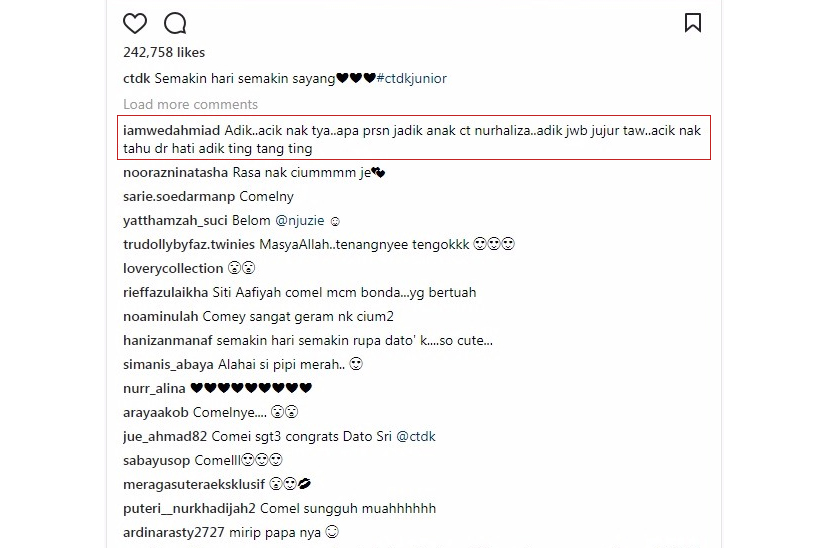Open comment bubble icon
Screen dimensions: 823x548
[175, 24]
